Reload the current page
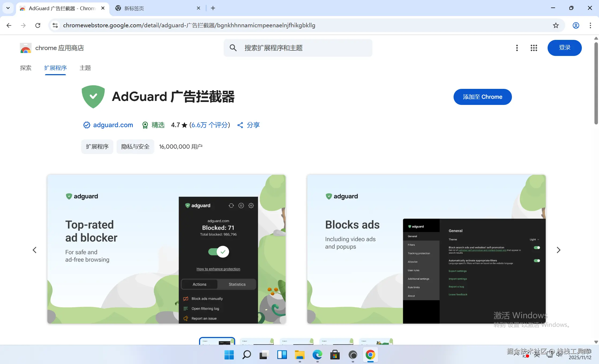The image size is (599, 364). (x=38, y=25)
